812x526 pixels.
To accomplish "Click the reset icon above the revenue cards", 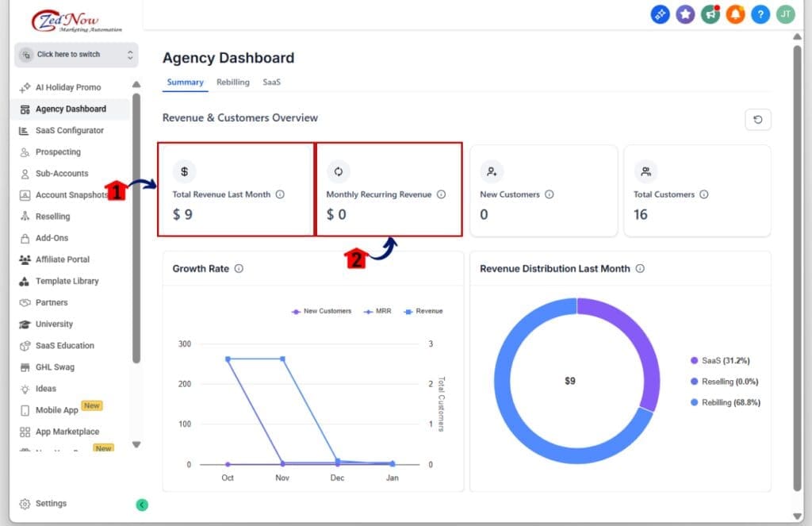I will (x=757, y=119).
